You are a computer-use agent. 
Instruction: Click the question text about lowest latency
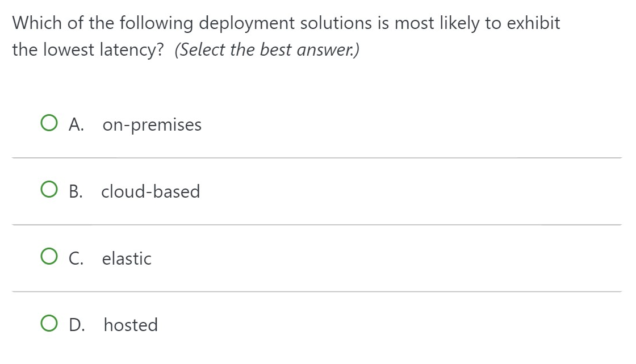[x=286, y=36]
